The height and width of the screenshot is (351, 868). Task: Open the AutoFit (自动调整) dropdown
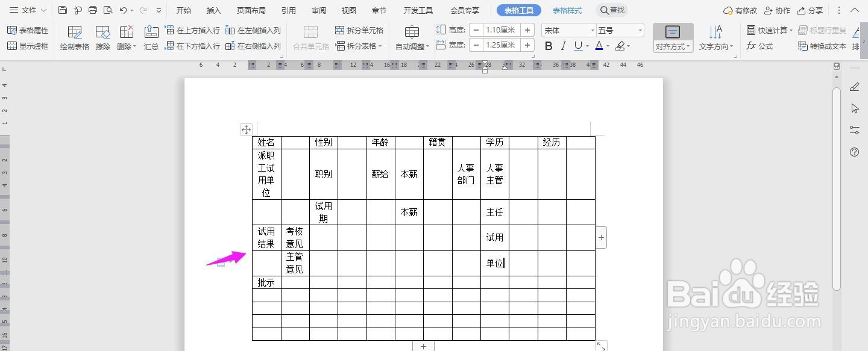point(412,38)
